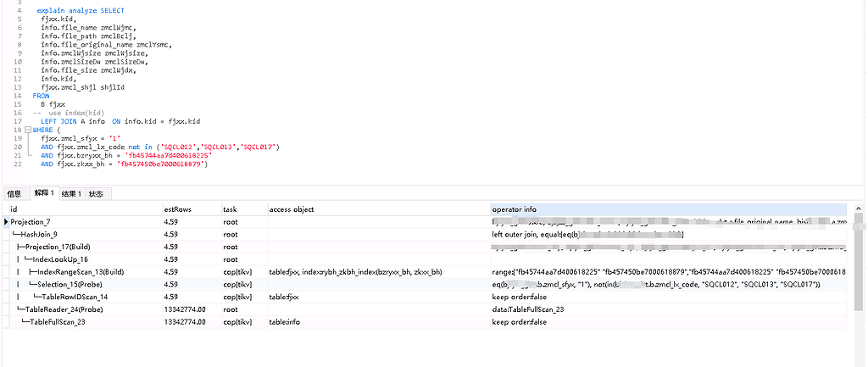Viewport: 868px width, 367px height.
Task: Switch to the 信息 tab
Action: point(14,194)
